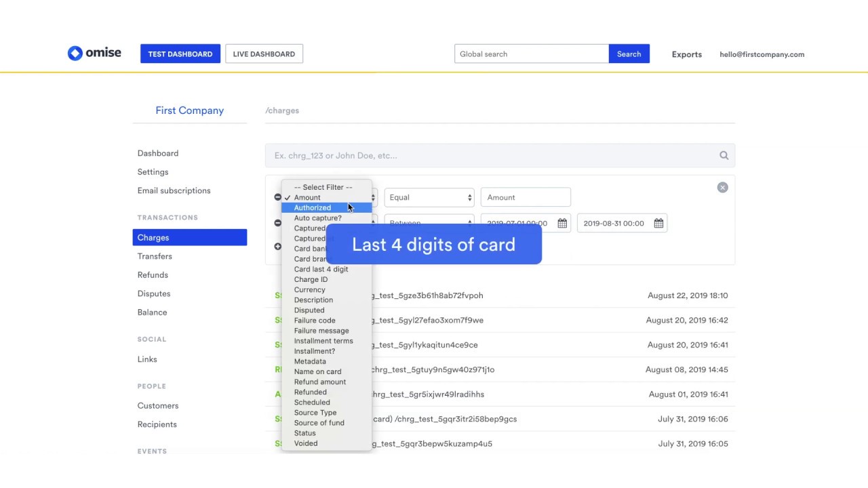Choose Amount in the filter list
This screenshot has width=868, height=488.
327,198
